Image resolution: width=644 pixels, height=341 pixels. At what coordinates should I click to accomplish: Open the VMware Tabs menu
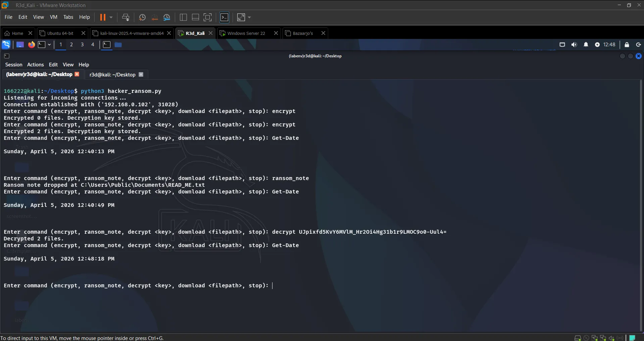(x=68, y=17)
